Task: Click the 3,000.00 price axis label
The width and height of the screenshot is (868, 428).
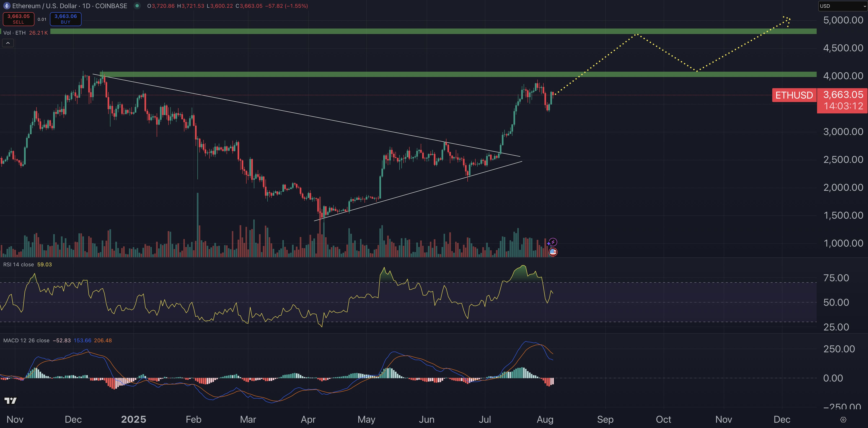Action: click(843, 131)
